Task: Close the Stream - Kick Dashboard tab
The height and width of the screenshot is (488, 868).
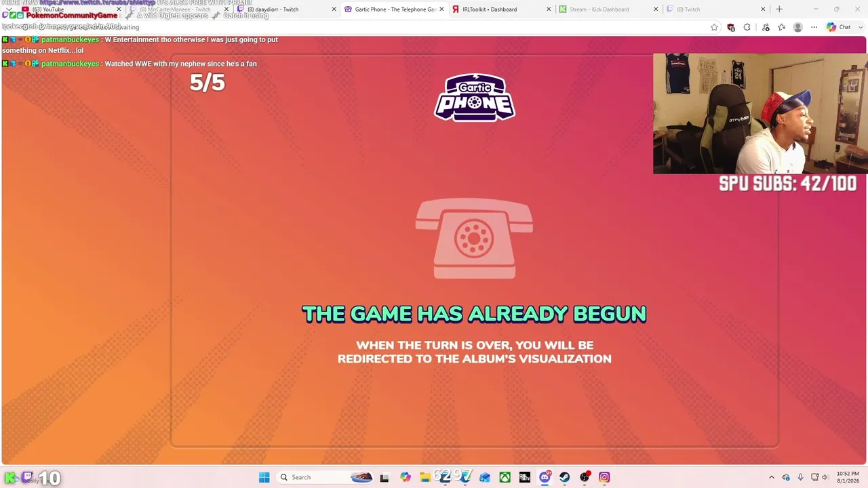Action: pos(656,9)
